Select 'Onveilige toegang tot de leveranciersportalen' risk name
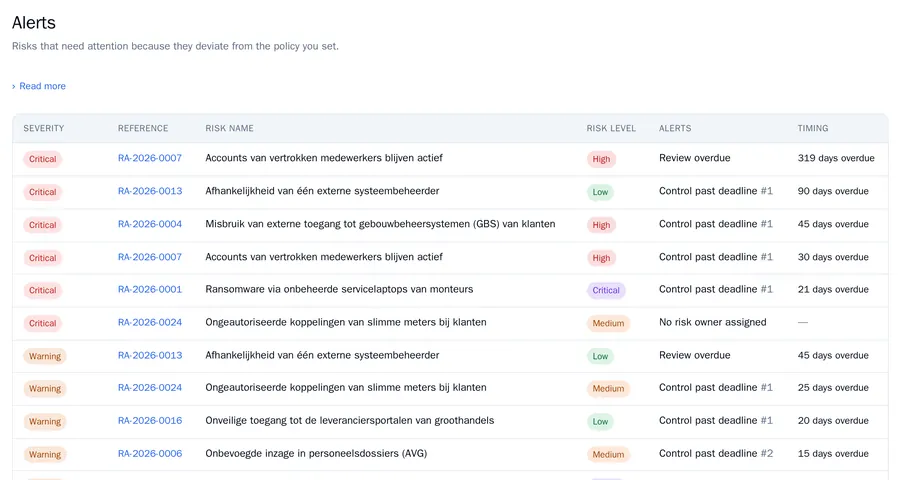Viewport: 900px width, 480px height. [350, 420]
